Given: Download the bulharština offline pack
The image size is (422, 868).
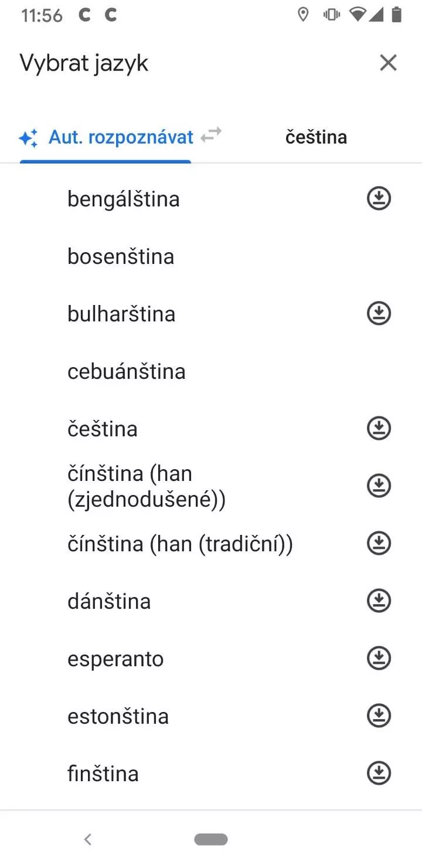Looking at the screenshot, I should pos(379,313).
